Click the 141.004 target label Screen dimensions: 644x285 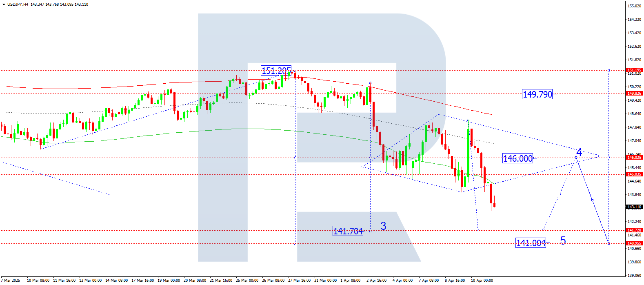point(531,243)
